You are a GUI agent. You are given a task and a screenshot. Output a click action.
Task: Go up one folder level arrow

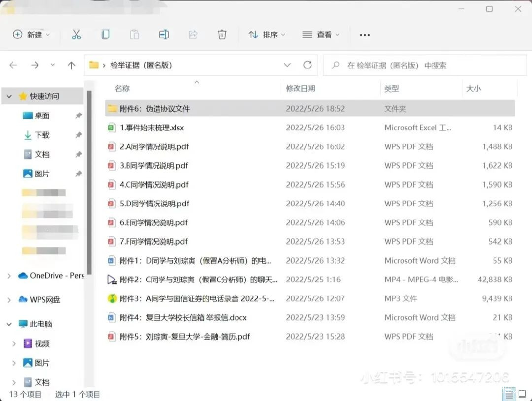point(71,65)
